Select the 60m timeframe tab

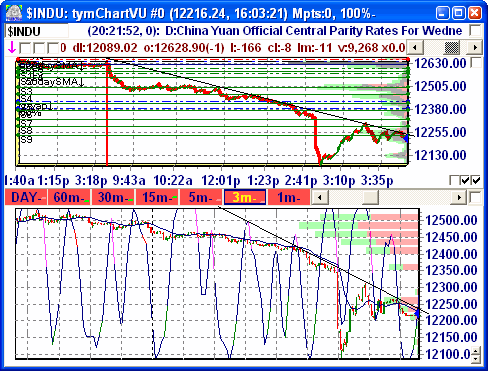click(69, 197)
